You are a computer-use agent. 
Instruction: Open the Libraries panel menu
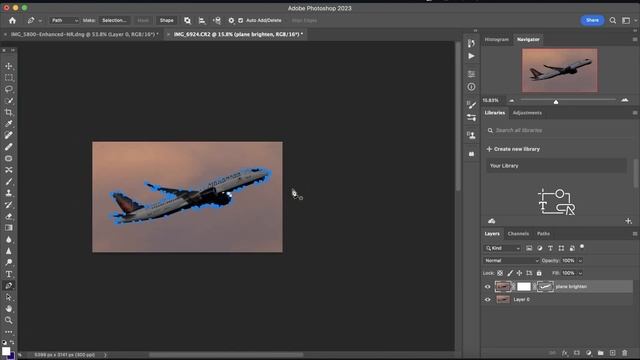pos(635,113)
